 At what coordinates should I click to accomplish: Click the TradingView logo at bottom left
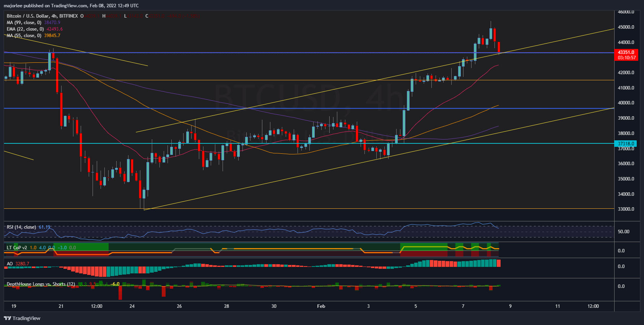coord(22,318)
